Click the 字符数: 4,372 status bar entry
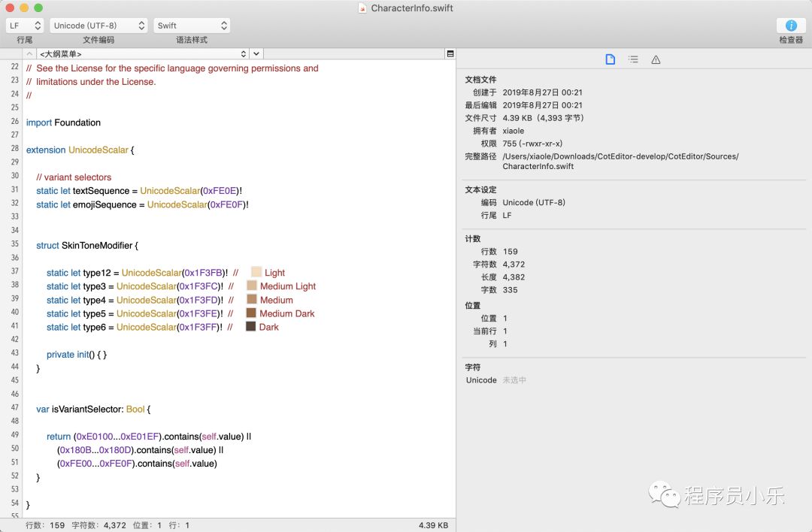 point(99,525)
